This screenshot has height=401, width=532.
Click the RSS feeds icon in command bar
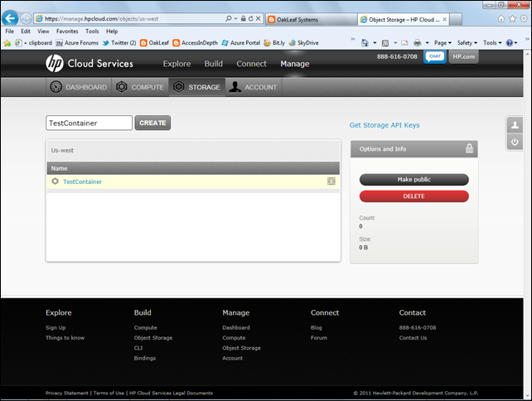(385, 43)
